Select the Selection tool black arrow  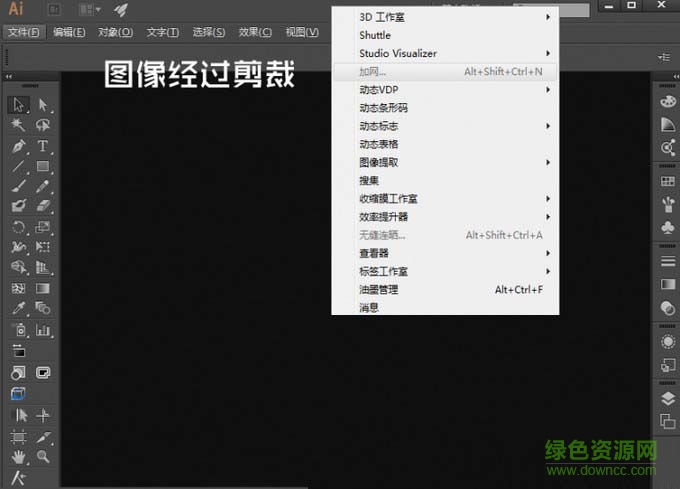pos(18,104)
